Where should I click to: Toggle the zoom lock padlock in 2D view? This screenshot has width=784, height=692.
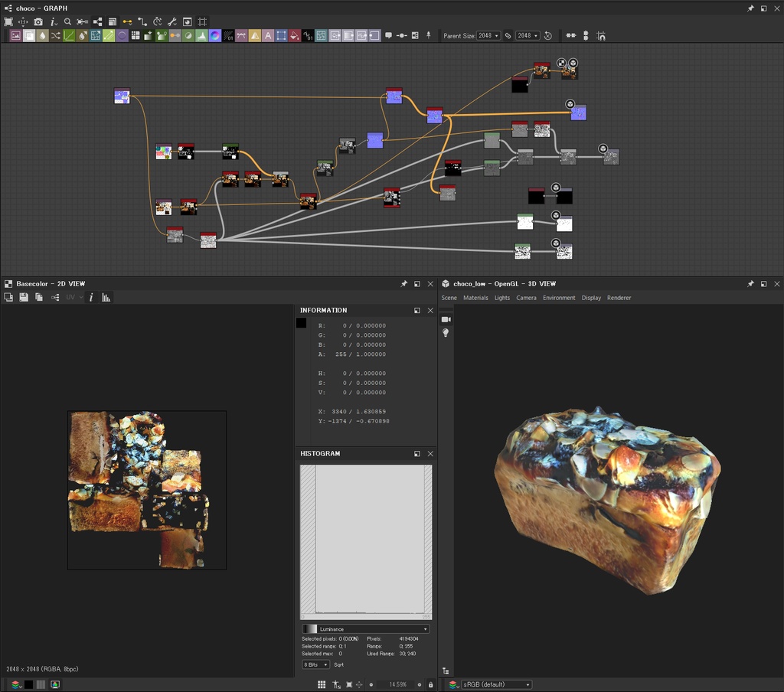tap(430, 684)
